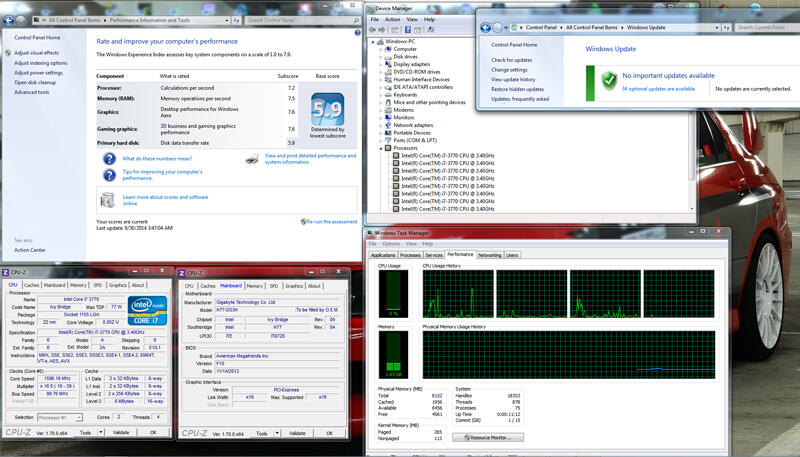Click Adjust power settings link

pos(38,73)
